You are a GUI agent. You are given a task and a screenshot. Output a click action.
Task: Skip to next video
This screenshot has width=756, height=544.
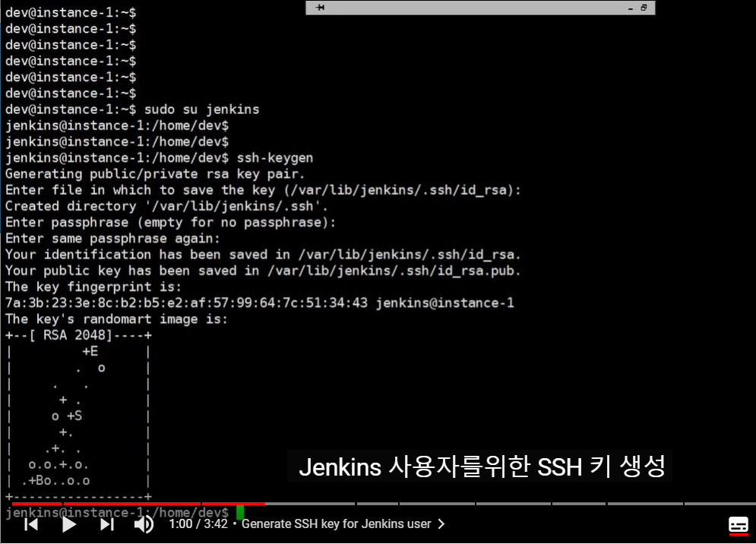pyautogui.click(x=107, y=524)
